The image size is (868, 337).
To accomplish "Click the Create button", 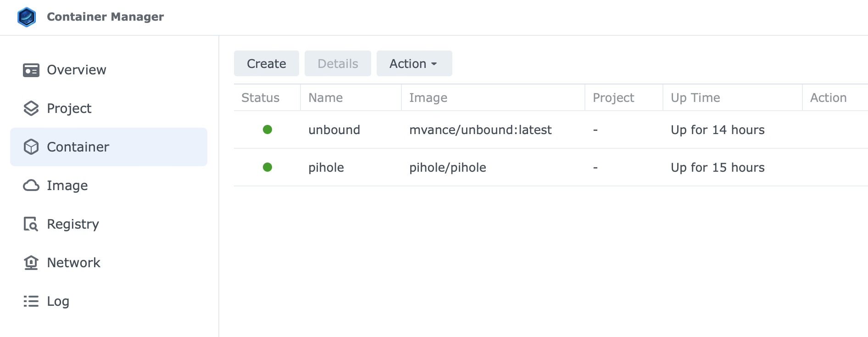I will [267, 63].
